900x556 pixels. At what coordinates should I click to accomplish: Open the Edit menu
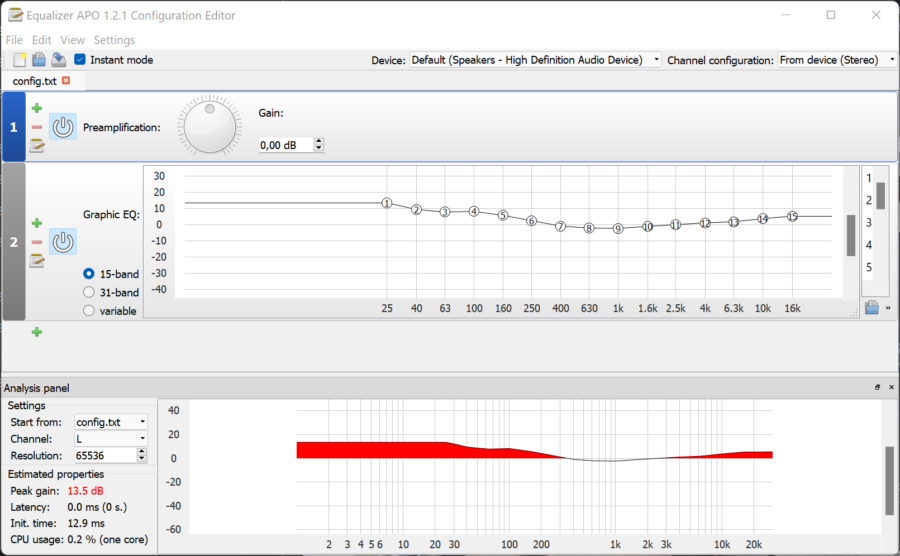tap(41, 40)
